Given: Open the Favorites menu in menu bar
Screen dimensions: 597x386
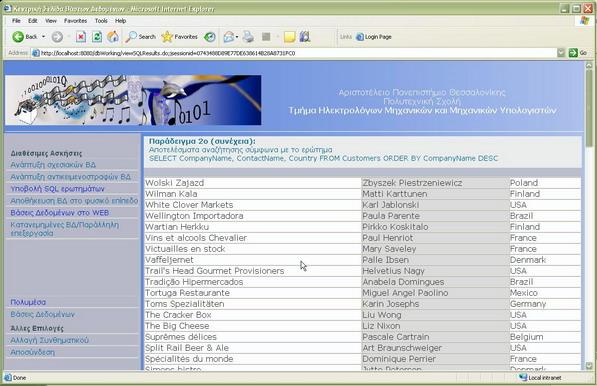Looking at the screenshot, I should point(75,21).
